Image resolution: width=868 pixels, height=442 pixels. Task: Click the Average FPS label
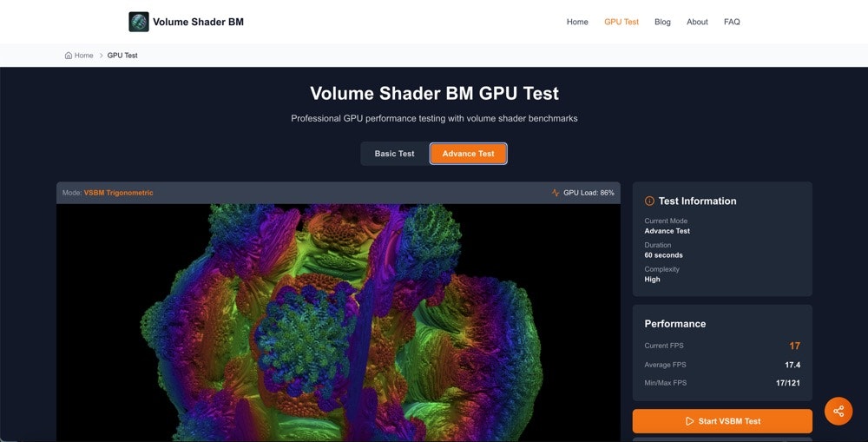click(x=665, y=365)
